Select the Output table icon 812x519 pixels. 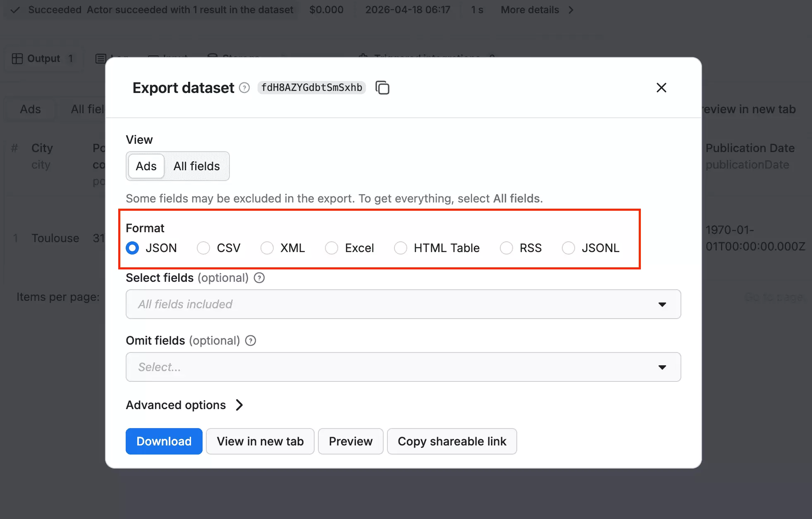click(x=17, y=58)
